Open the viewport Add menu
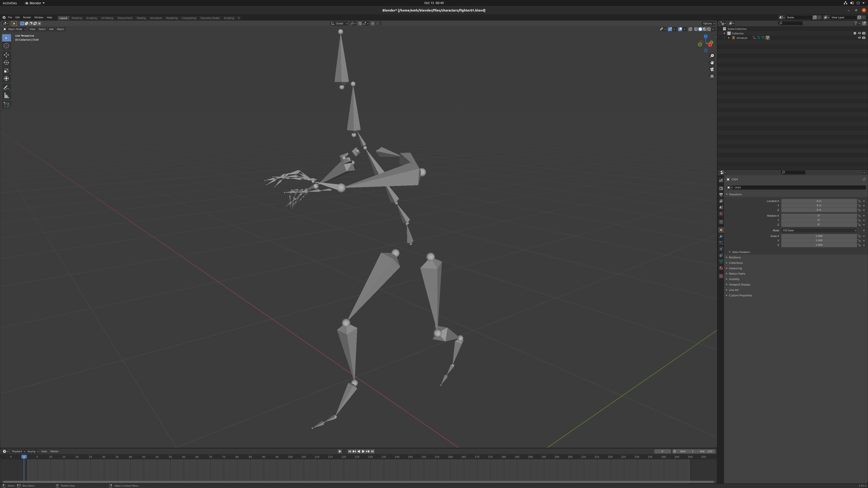 pos(51,29)
